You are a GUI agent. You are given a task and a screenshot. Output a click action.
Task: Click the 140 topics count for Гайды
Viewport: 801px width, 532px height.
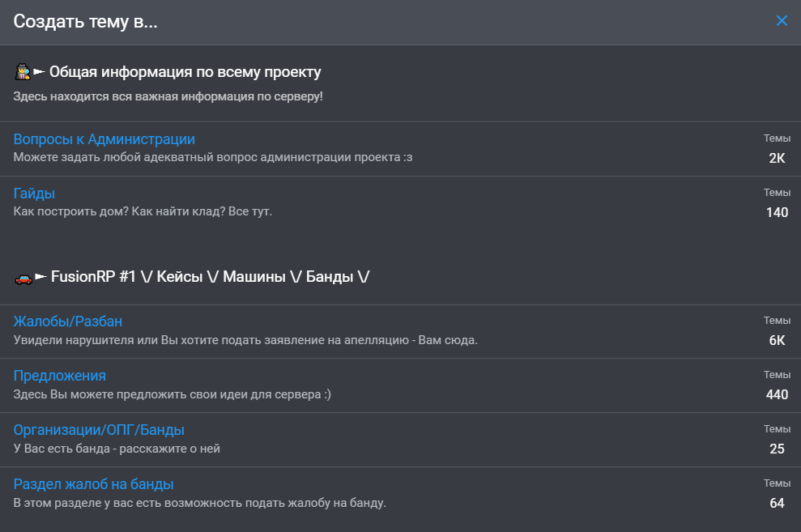(x=777, y=213)
